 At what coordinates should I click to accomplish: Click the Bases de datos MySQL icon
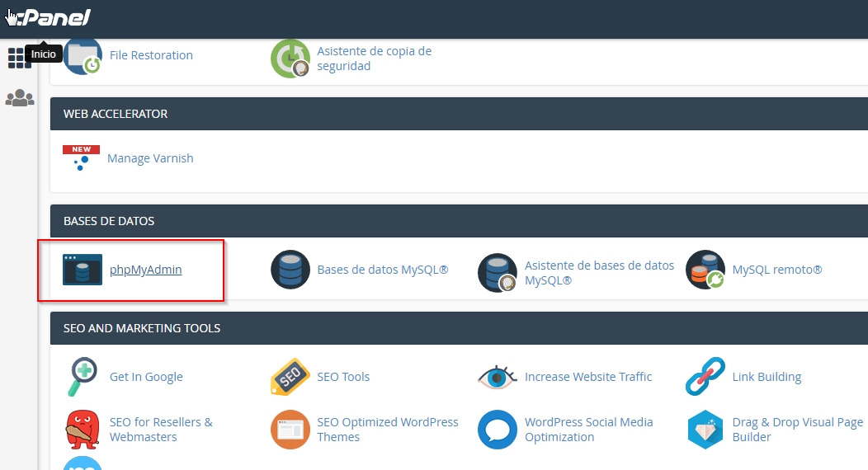coord(290,270)
